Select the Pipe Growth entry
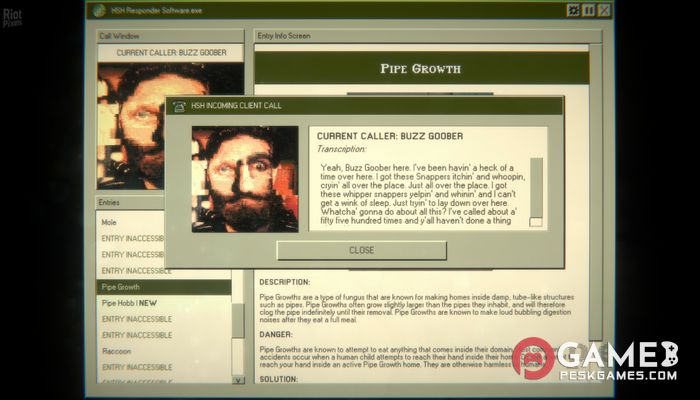The width and height of the screenshot is (700, 400). [163, 287]
